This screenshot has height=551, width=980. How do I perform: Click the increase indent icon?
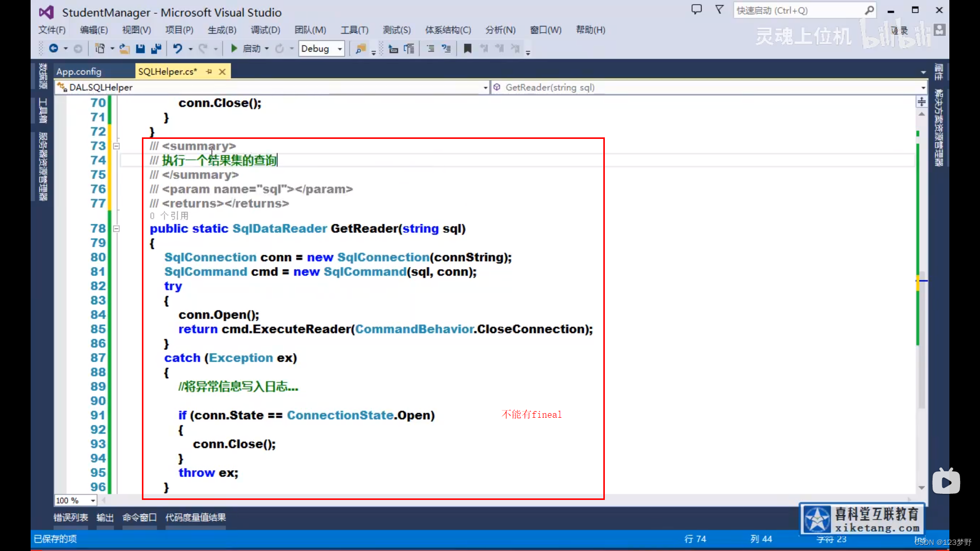pyautogui.click(x=409, y=49)
